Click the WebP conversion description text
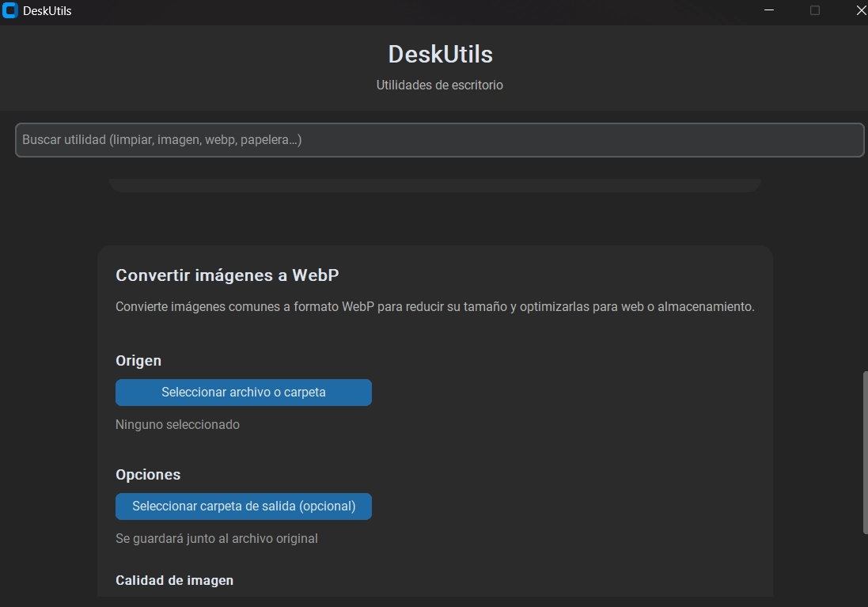Image resolution: width=868 pixels, height=607 pixels. [x=434, y=307]
